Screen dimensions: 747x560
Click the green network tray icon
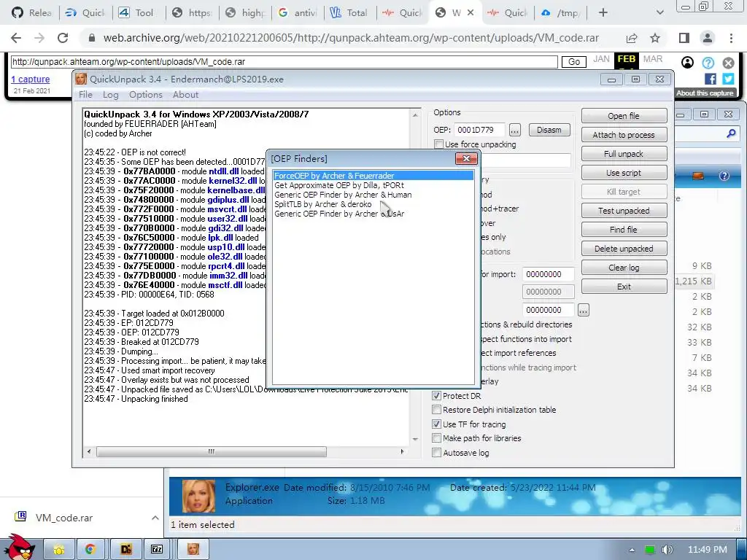(649, 550)
